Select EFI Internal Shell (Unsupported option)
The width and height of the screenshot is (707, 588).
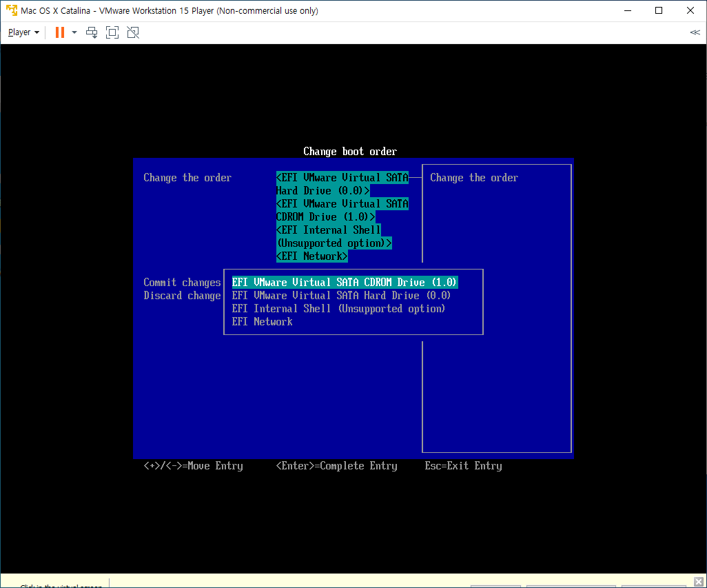click(x=338, y=308)
